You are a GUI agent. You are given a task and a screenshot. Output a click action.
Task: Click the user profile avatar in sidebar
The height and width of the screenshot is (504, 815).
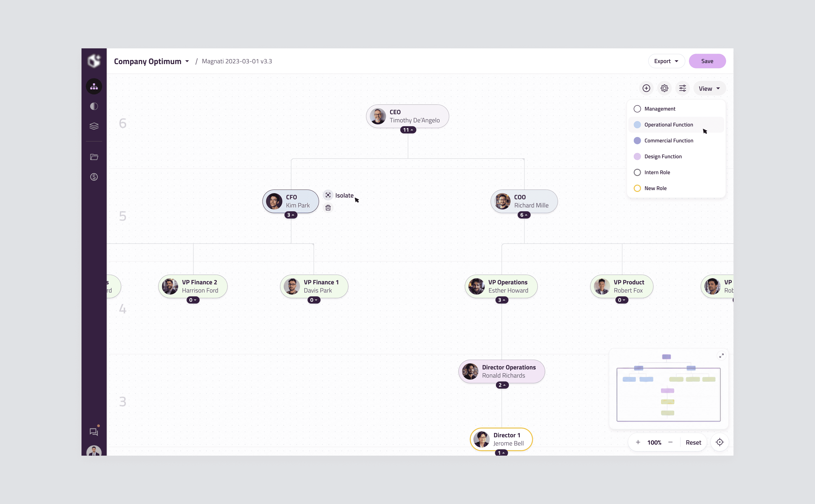(x=94, y=451)
